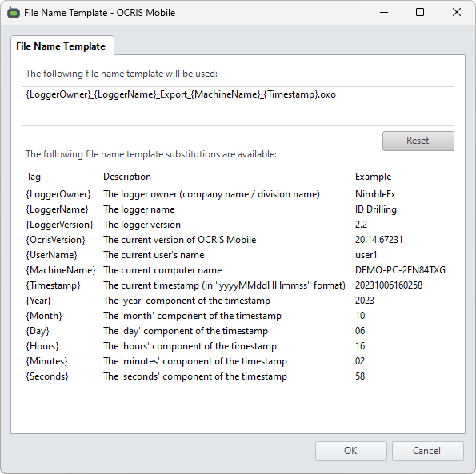Confirm with the OK button

tap(351, 451)
